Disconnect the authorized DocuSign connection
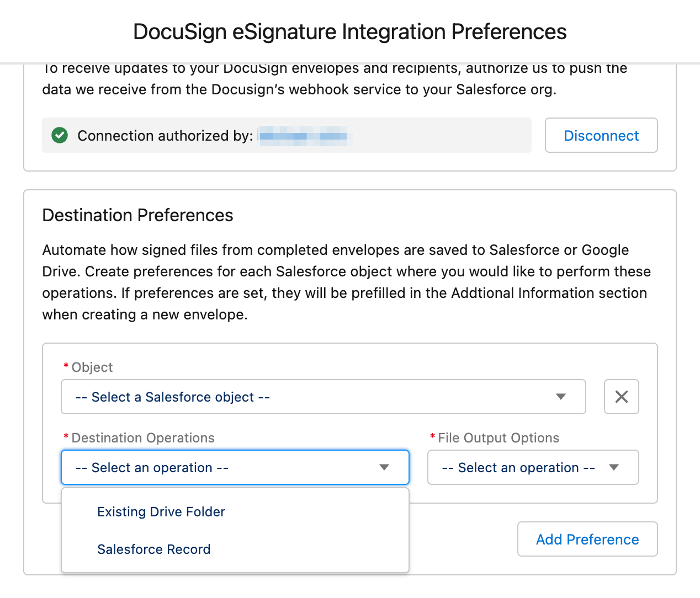 (601, 135)
